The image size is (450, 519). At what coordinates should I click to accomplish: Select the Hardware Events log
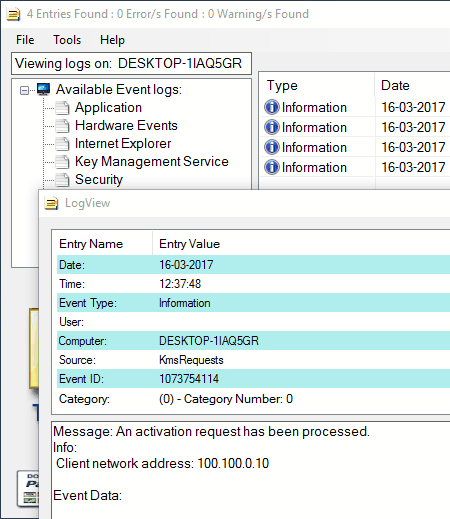(x=126, y=126)
